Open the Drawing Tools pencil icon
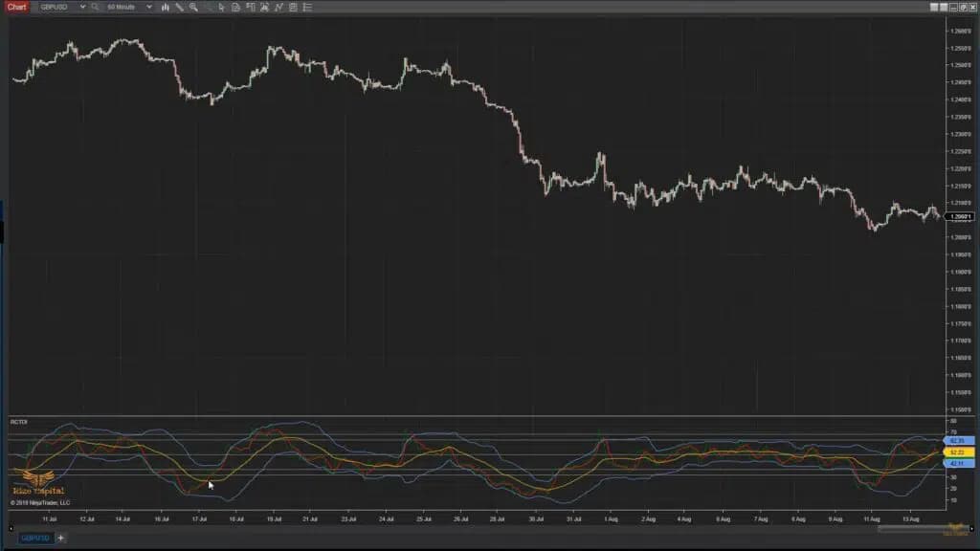The width and height of the screenshot is (980, 551). (179, 7)
